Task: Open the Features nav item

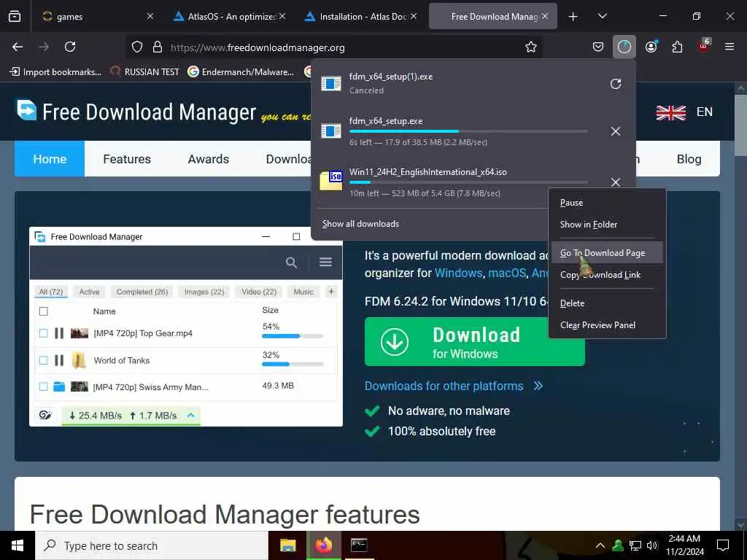Action: click(x=127, y=159)
